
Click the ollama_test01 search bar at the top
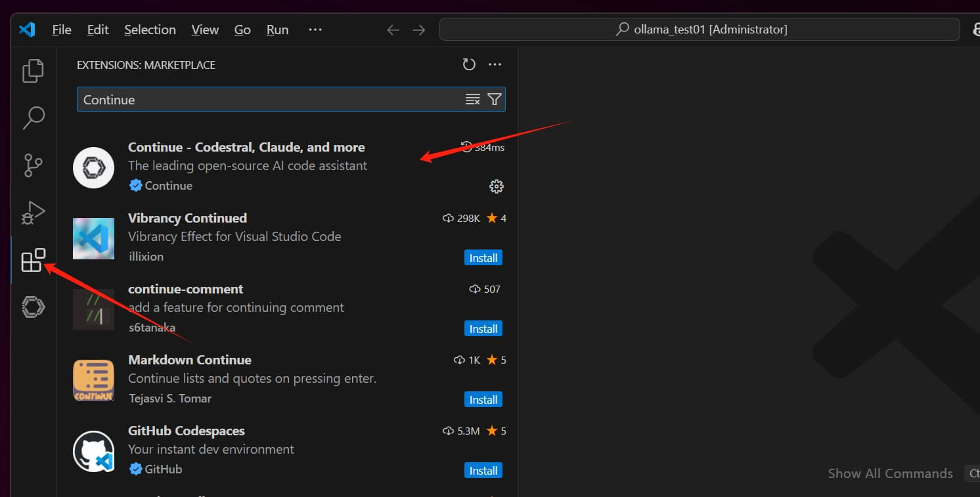click(x=701, y=29)
